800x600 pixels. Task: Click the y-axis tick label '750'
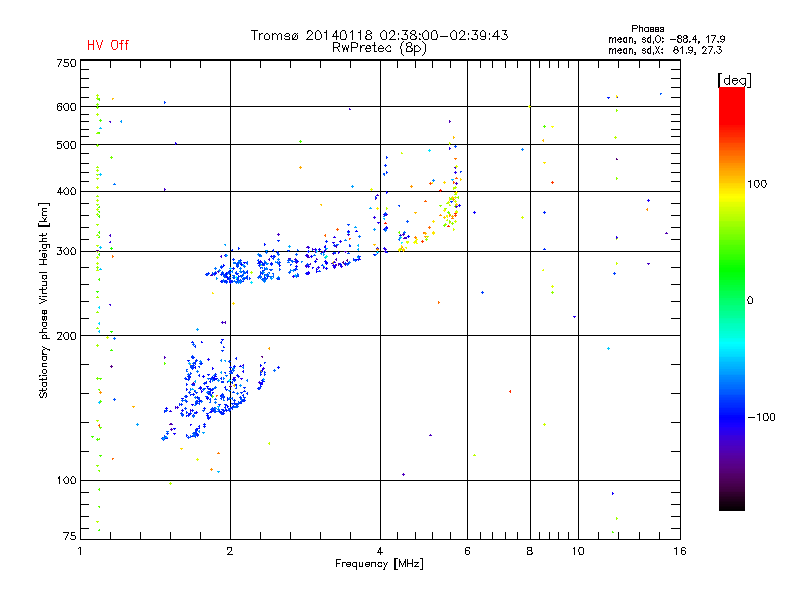(66, 63)
